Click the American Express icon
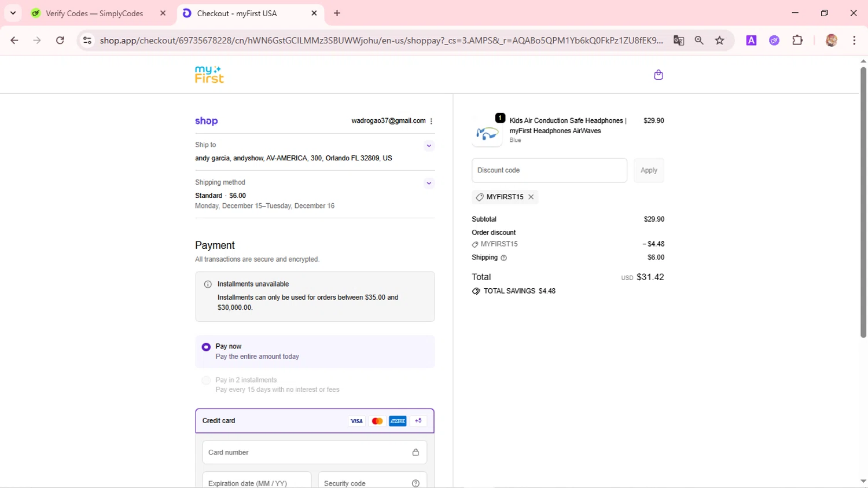Viewport: 868px width, 488px height. pyautogui.click(x=398, y=421)
